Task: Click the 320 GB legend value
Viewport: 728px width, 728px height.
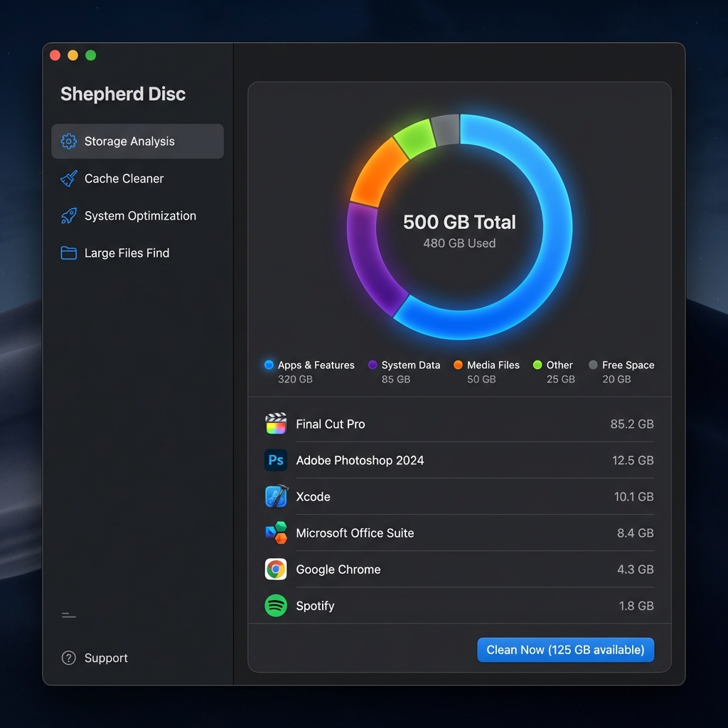Action: point(295,380)
